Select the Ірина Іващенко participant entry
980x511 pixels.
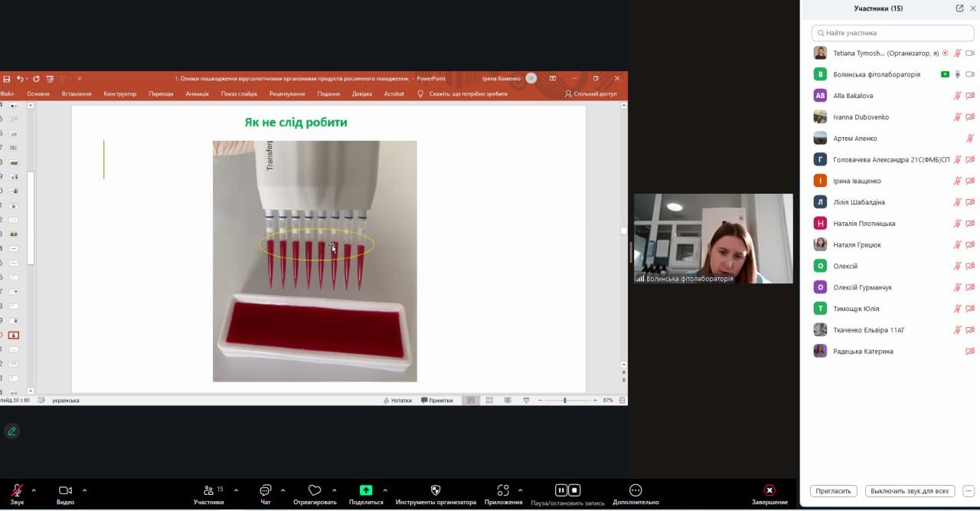[857, 182]
